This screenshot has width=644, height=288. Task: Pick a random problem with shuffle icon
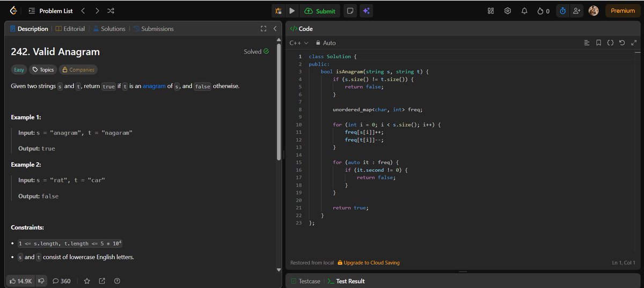111,11
